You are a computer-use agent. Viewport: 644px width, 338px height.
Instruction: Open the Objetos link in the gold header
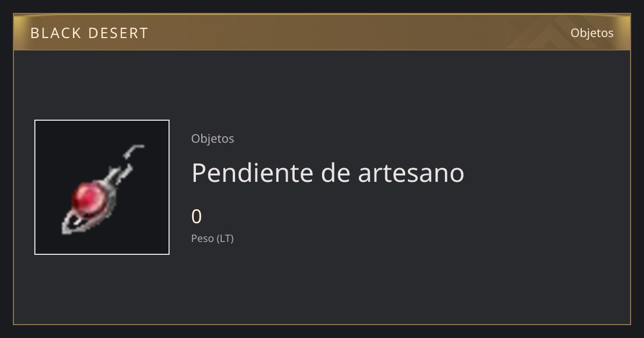[592, 33]
